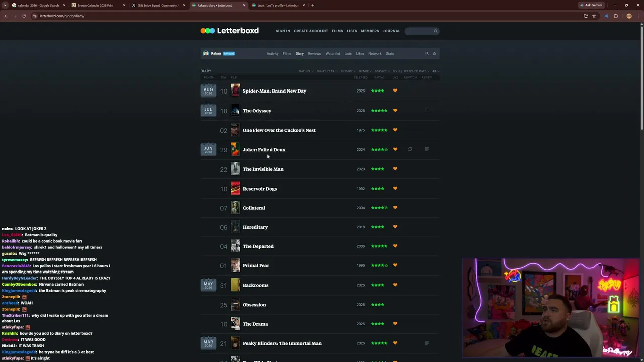The image size is (644, 362).
Task: Toggle the like heart on Reservoir Dogs
Action: coord(395,188)
